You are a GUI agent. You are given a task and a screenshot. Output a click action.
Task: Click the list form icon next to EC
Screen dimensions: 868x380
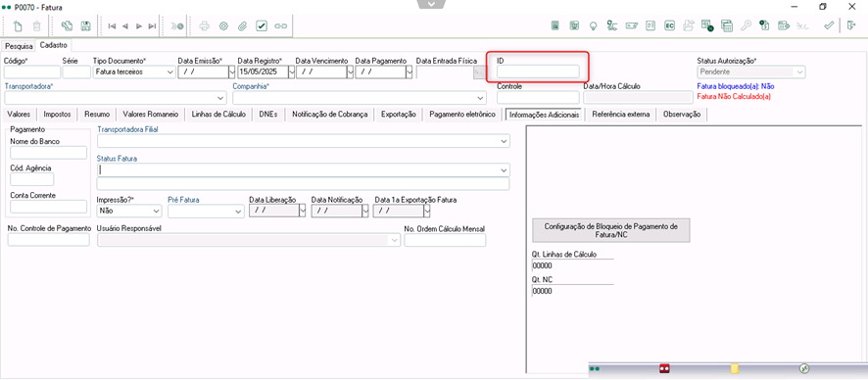pos(651,25)
